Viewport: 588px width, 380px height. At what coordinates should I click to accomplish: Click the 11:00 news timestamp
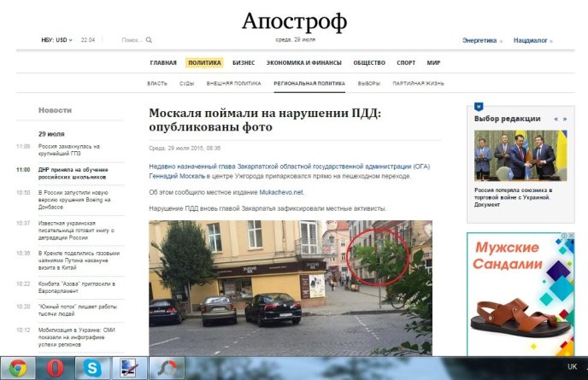[23, 170]
